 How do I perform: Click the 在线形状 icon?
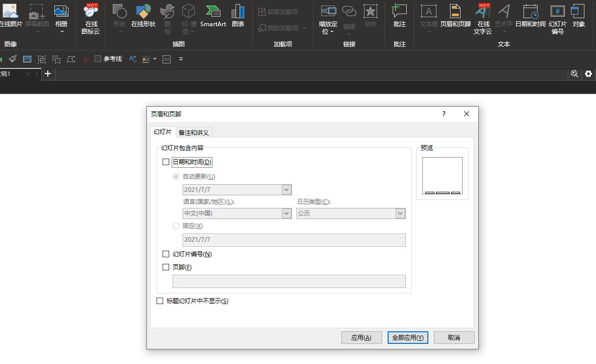click(x=143, y=15)
